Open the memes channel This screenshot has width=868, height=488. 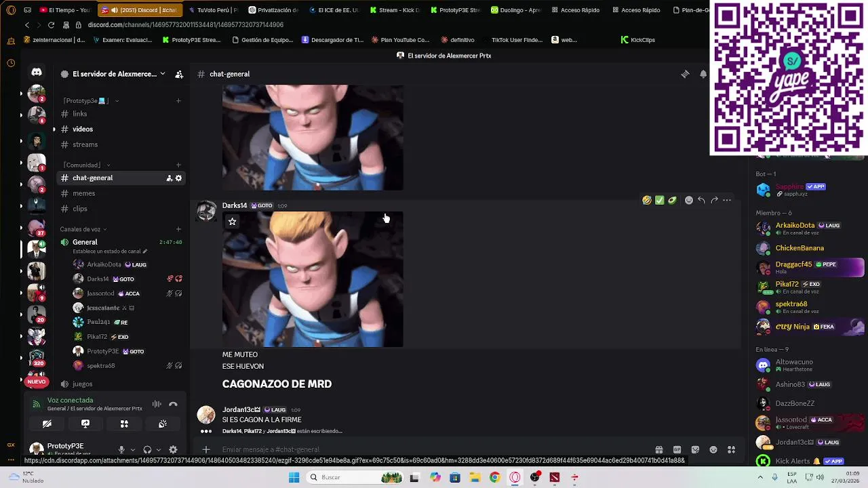(x=121, y=193)
